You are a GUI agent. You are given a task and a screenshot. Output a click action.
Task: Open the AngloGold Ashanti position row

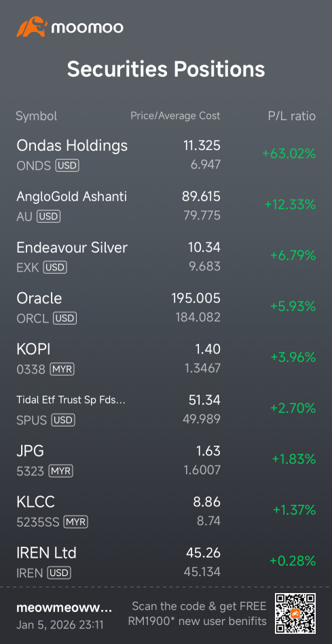pos(166,206)
